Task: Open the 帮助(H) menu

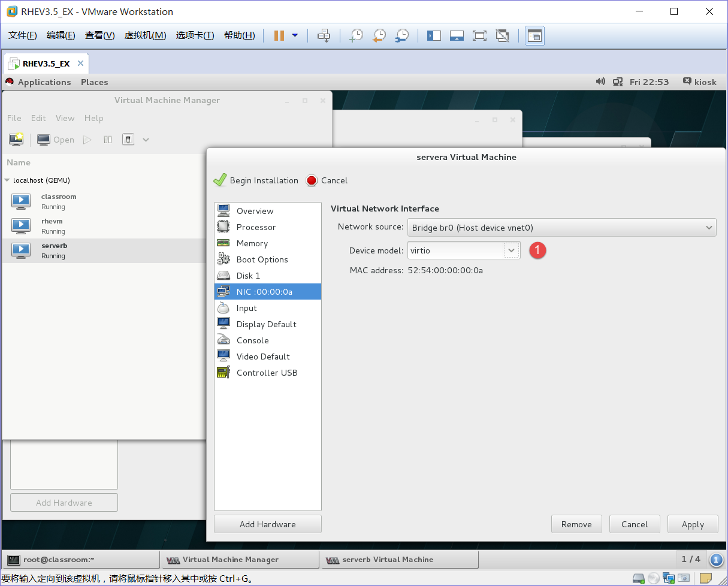Action: [x=239, y=35]
